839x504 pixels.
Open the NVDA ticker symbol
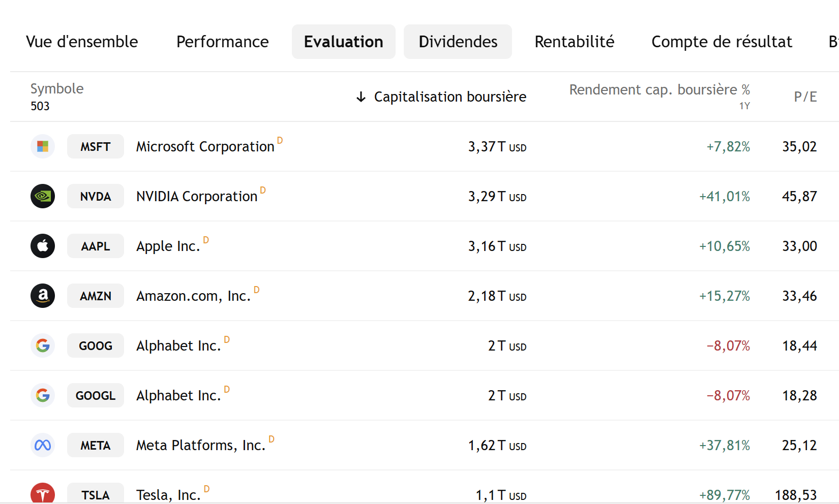coord(96,197)
